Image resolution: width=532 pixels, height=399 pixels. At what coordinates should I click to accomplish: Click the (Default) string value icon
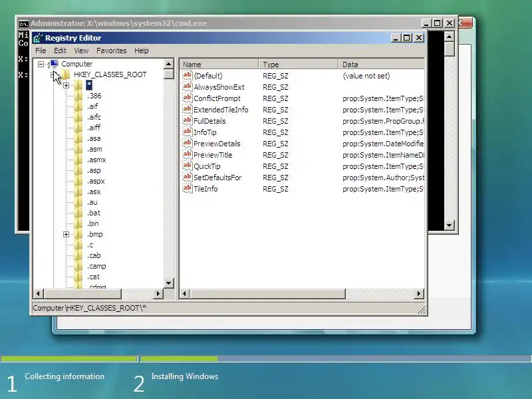click(188, 75)
